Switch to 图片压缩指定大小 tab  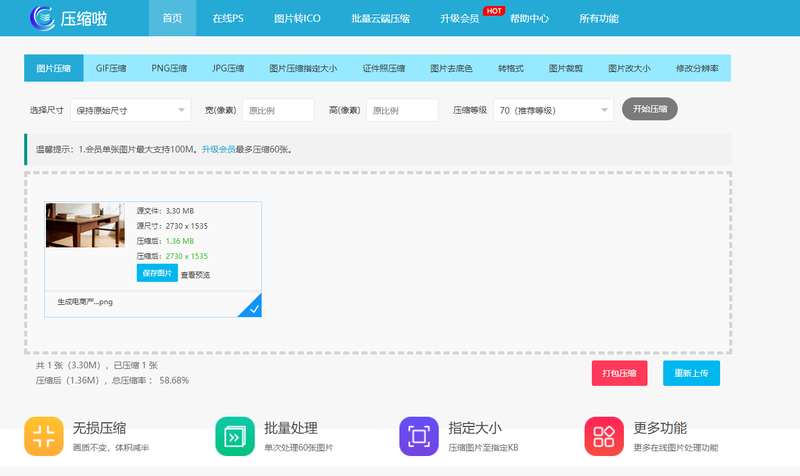(x=303, y=68)
